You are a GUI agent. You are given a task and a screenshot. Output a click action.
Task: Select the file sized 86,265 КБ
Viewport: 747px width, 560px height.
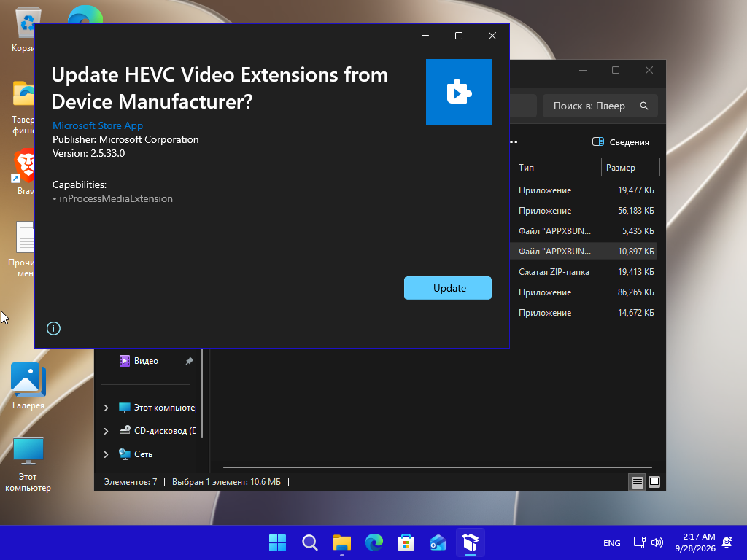coord(584,292)
